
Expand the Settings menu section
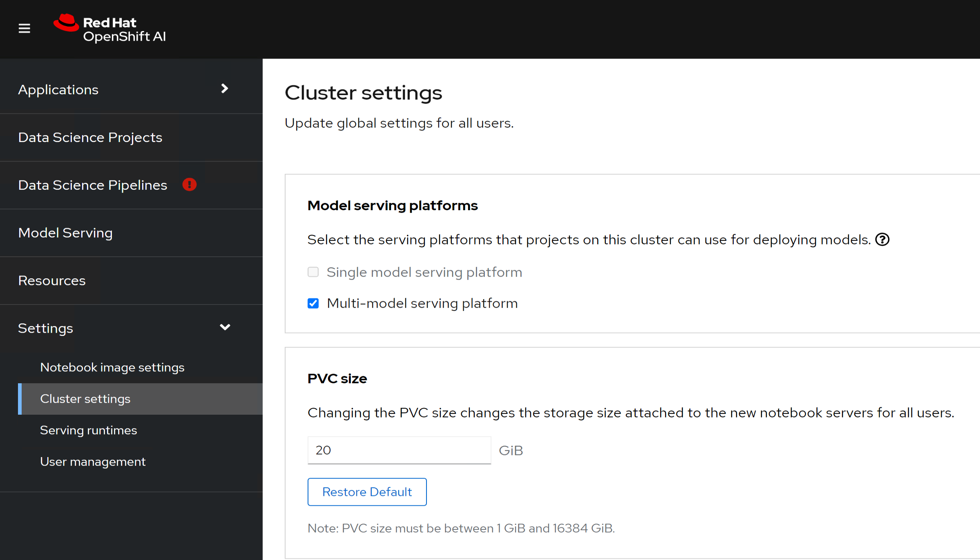pos(124,328)
